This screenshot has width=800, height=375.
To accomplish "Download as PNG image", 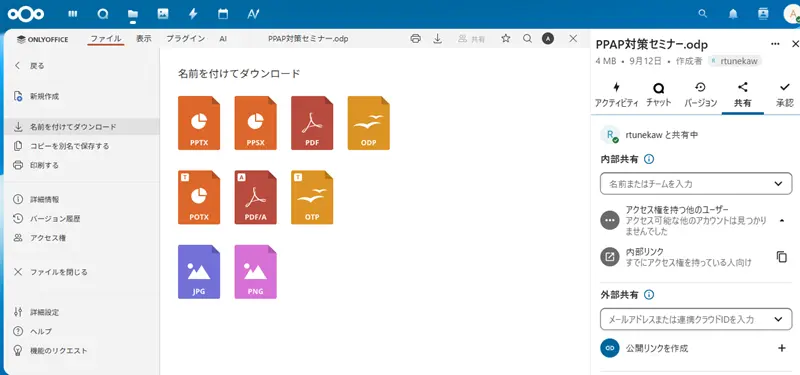I will (x=256, y=272).
